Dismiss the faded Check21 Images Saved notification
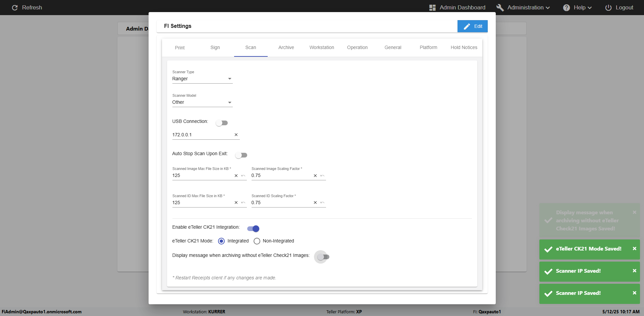Image resolution: width=644 pixels, height=316 pixels. click(x=634, y=212)
